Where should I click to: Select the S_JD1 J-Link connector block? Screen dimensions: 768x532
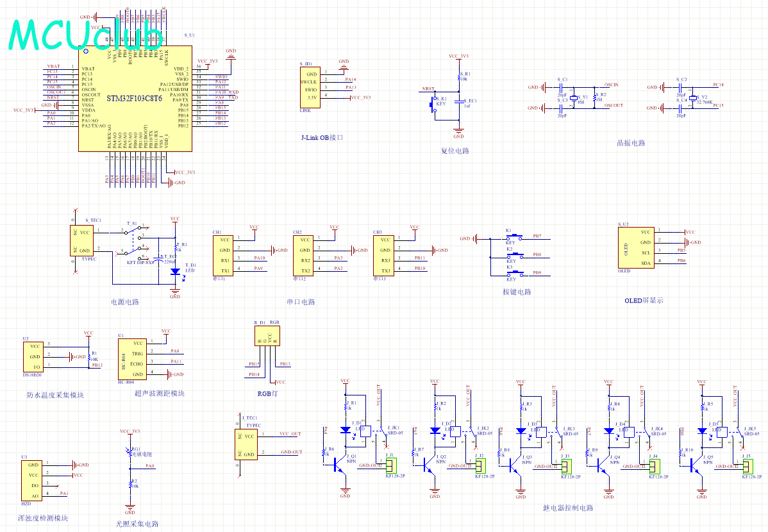click(x=309, y=88)
